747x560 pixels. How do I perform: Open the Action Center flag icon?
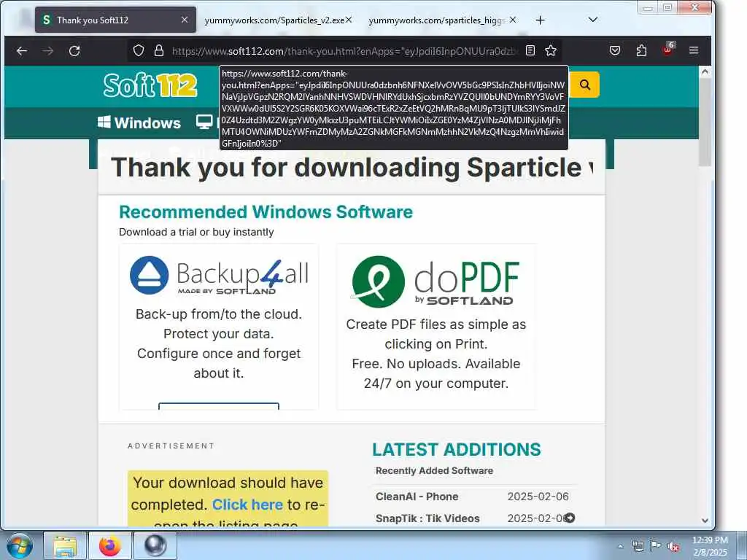[656, 546]
